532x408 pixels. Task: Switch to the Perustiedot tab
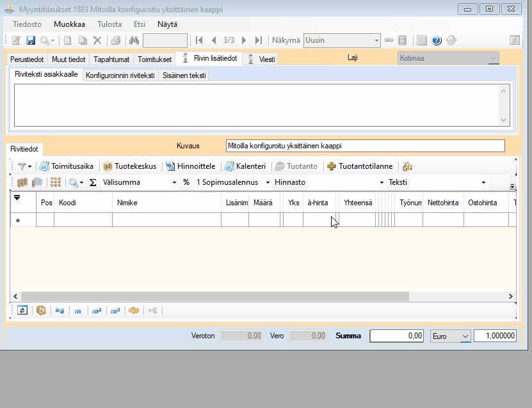pyautogui.click(x=27, y=59)
